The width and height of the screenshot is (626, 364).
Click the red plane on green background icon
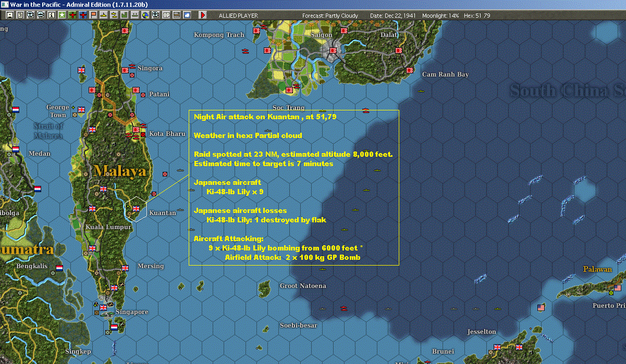[x=72, y=15]
